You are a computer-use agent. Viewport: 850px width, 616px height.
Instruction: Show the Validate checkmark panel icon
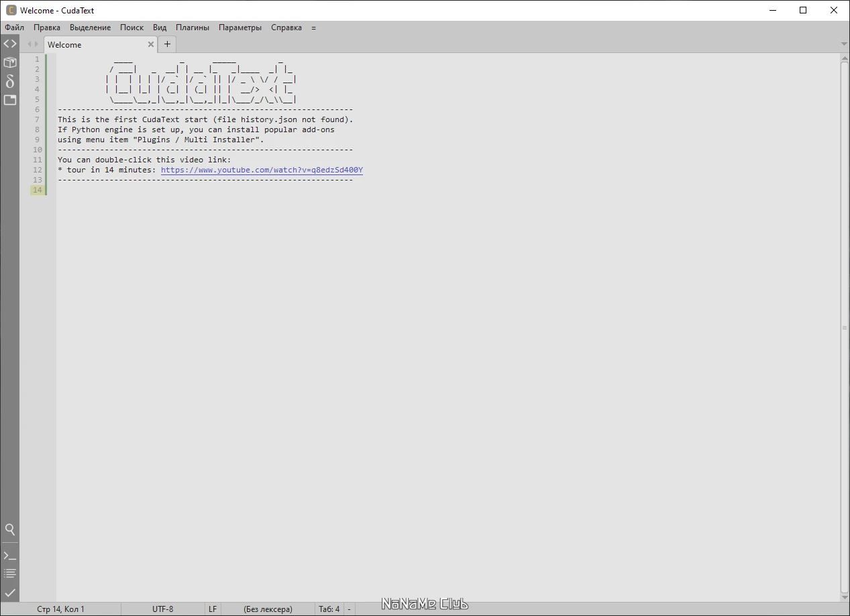pos(10,593)
